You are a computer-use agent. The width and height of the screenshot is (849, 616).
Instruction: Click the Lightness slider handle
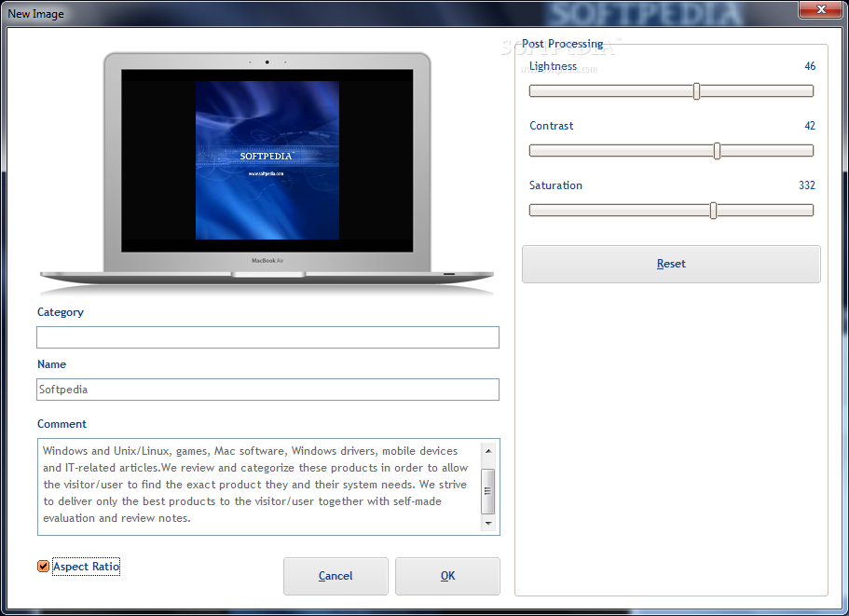click(x=697, y=91)
